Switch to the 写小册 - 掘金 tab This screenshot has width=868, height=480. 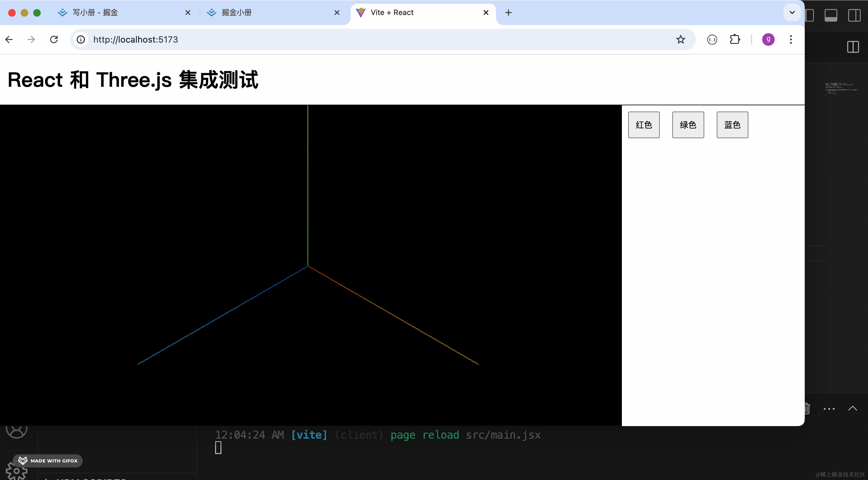125,13
